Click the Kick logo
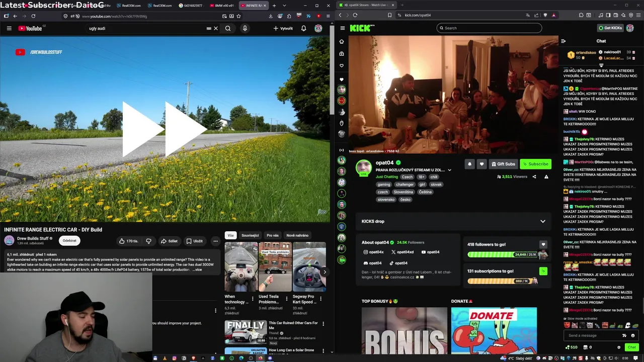644x362 pixels. (362, 28)
